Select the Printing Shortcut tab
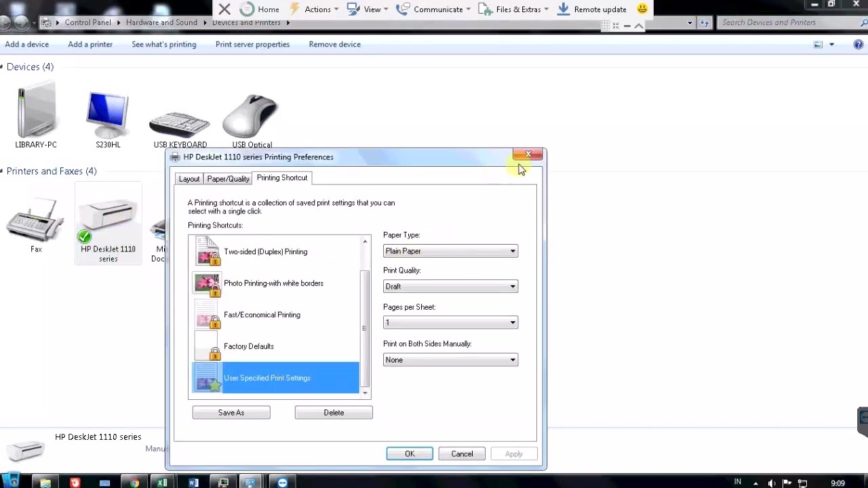 pos(282,178)
